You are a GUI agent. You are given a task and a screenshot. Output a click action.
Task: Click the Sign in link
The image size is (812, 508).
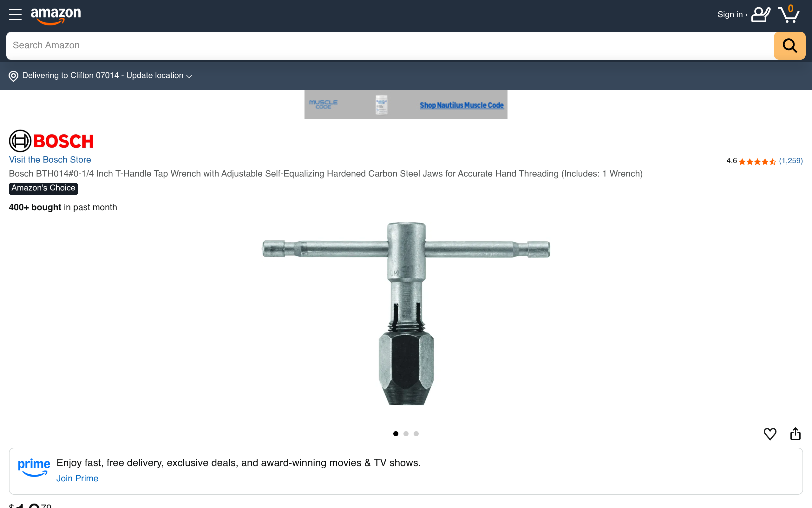732,15
